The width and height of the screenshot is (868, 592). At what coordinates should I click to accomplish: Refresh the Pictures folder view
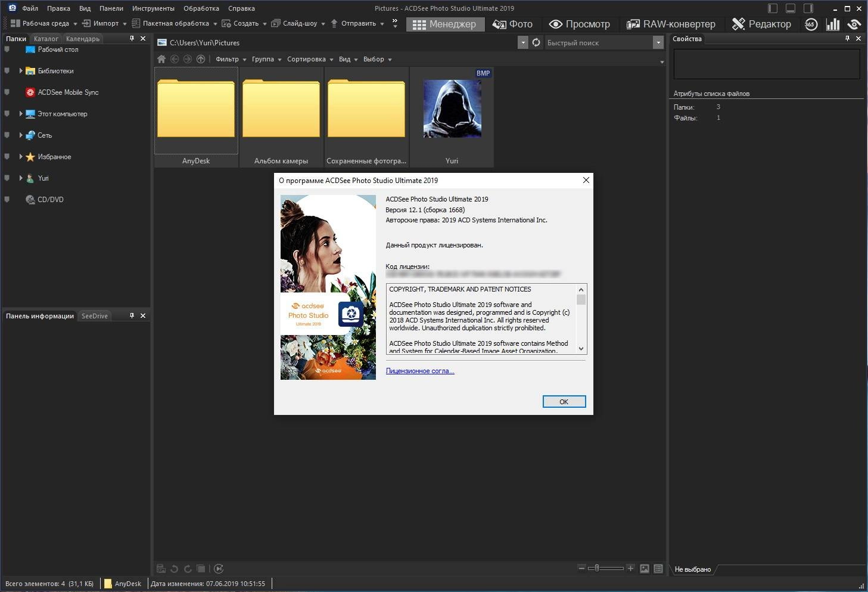[536, 42]
